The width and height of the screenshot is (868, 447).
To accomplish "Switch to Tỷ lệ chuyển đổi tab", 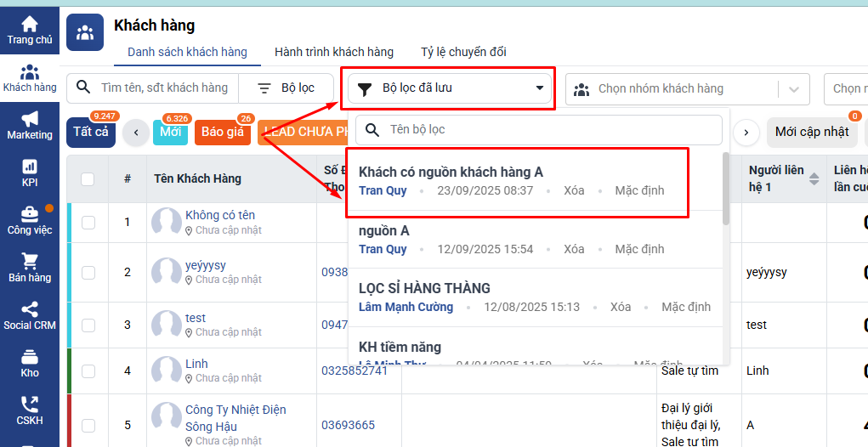I will coord(463,52).
